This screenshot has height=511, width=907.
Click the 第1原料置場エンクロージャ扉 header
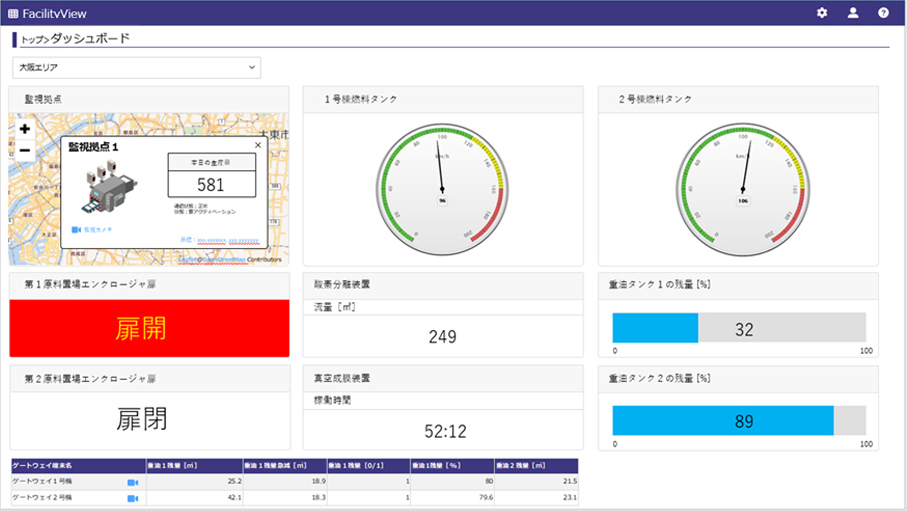pos(149,285)
